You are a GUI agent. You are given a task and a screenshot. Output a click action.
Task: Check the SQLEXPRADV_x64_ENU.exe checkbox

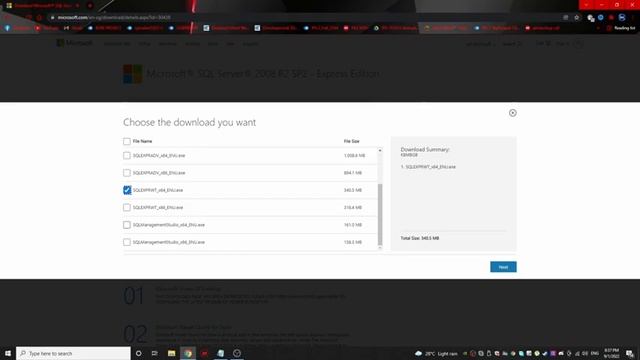(x=127, y=156)
